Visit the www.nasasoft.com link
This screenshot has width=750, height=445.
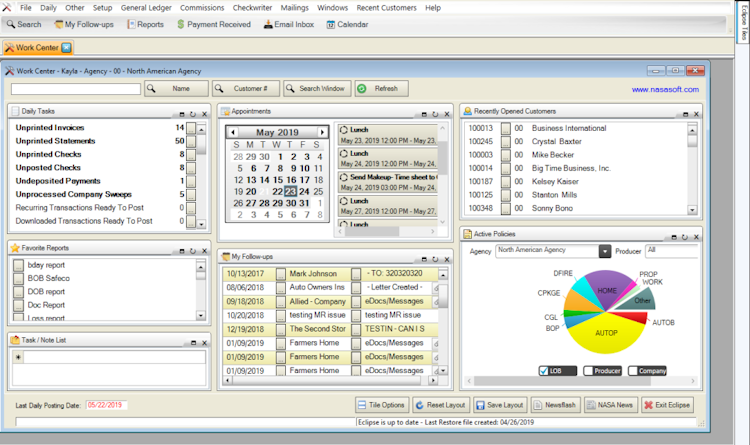(665, 89)
